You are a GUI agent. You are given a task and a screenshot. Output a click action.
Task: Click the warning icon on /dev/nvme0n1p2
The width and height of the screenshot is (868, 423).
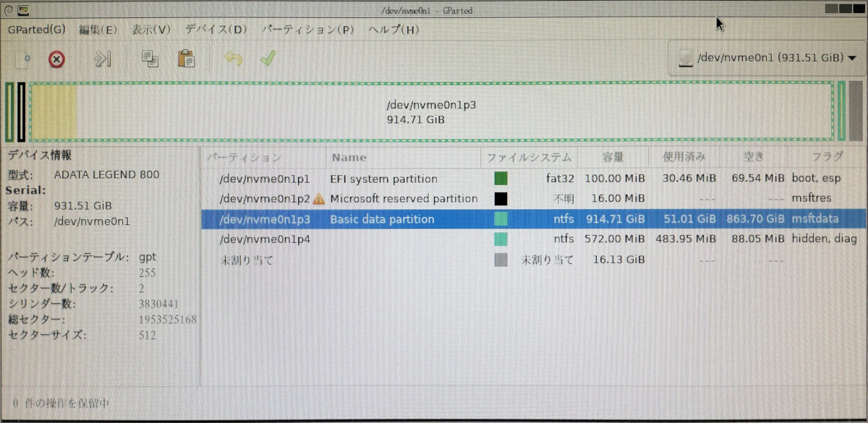click(x=318, y=198)
